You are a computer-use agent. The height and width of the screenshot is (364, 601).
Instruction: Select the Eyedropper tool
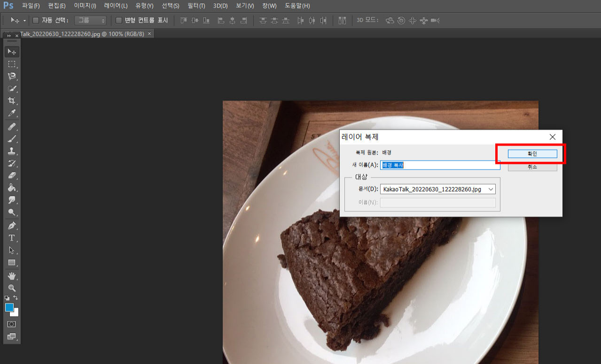pos(12,113)
